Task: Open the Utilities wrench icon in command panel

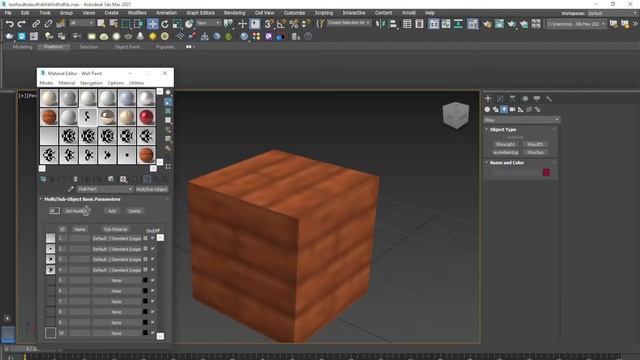Action: (x=549, y=98)
